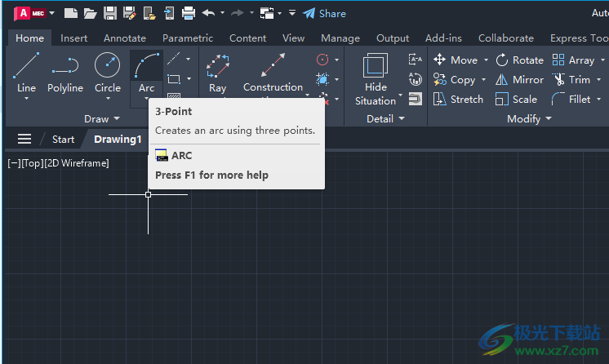Expand the Line tool dropdown arrow

[26, 99]
